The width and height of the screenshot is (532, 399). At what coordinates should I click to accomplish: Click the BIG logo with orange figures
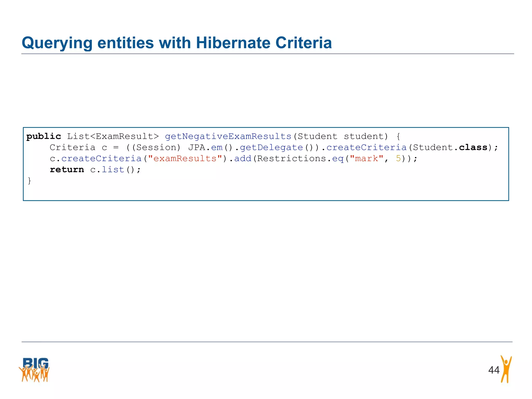click(34, 370)
